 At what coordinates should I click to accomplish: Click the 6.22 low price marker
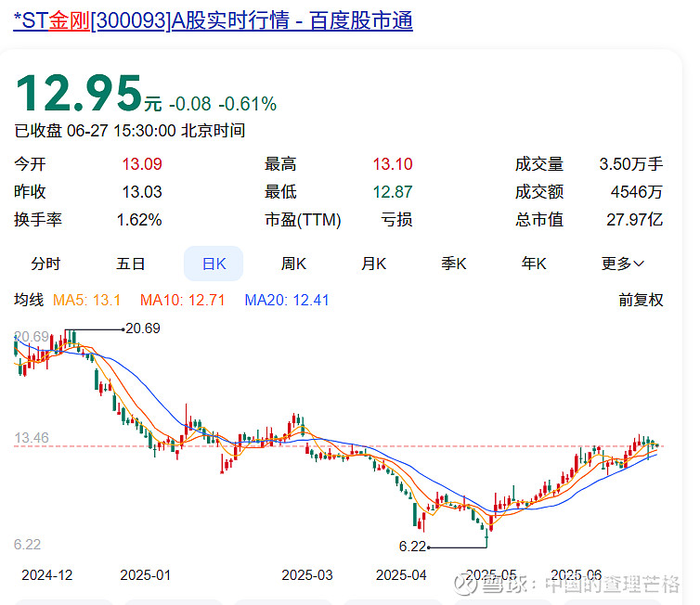pos(412,547)
